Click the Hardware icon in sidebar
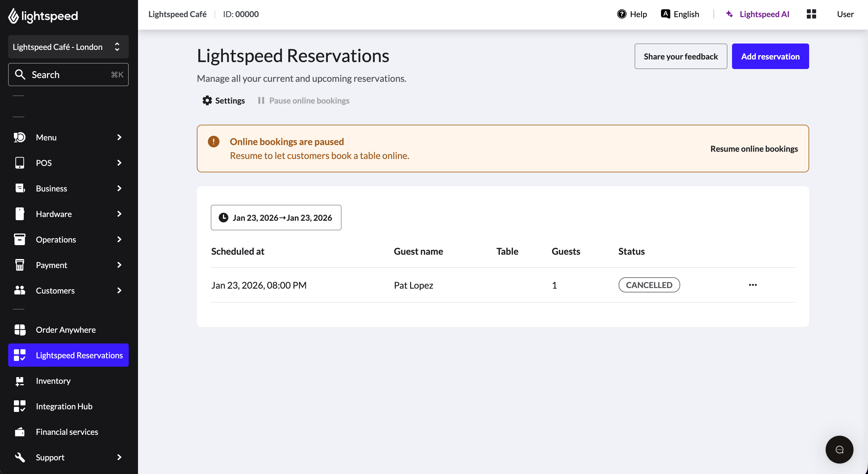The width and height of the screenshot is (868, 474). coord(19,214)
